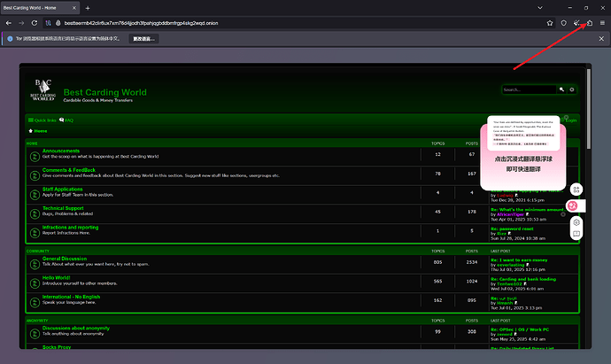Close the Best Carding World tab

74,8
